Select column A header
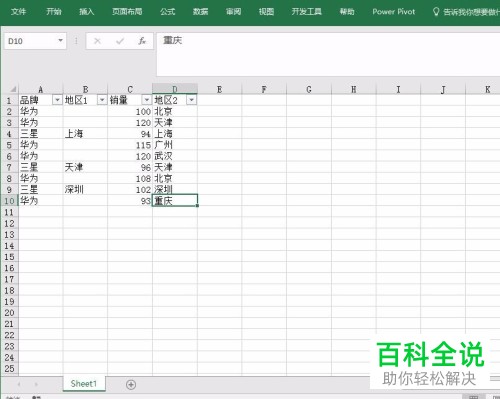Image resolution: width=500 pixels, height=399 pixels. click(x=41, y=89)
